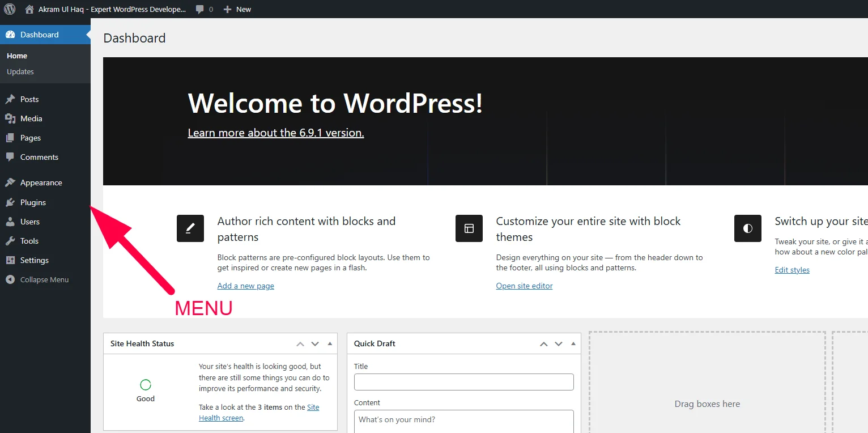
Task: Click the pencil icon for authoring content
Action: click(x=190, y=228)
